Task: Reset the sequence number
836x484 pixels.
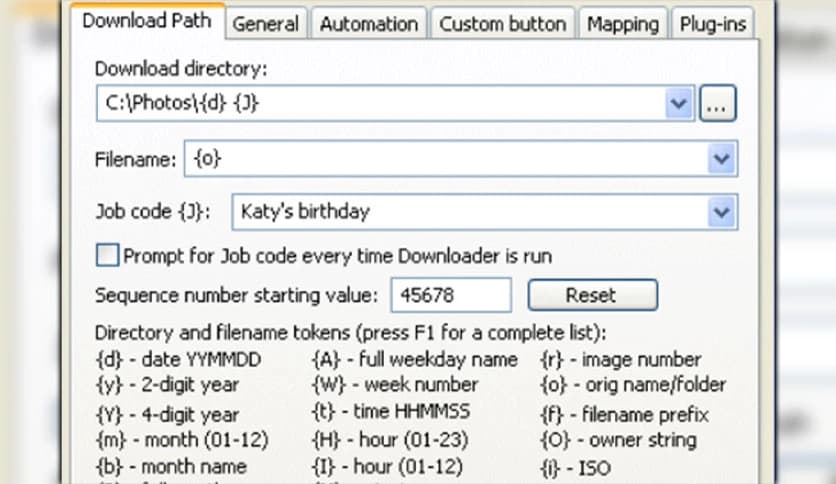Action: [x=593, y=295]
